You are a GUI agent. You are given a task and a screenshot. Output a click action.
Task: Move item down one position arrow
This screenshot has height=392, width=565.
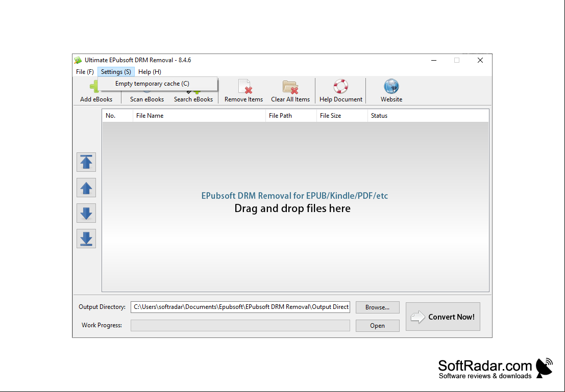[x=86, y=213]
